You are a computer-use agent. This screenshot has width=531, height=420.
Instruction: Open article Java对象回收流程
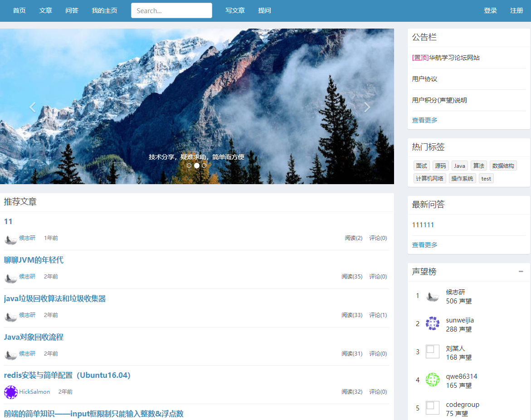34,337
